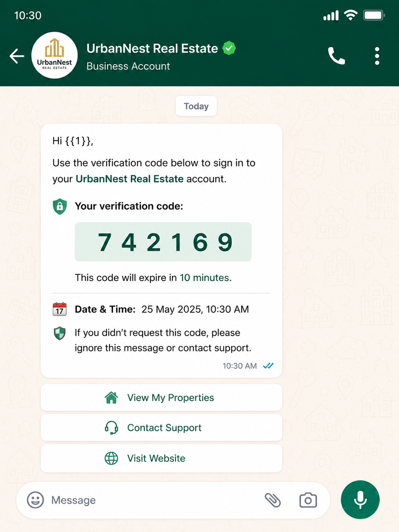
Task: Tap the back arrow in the header
Action: (17, 56)
